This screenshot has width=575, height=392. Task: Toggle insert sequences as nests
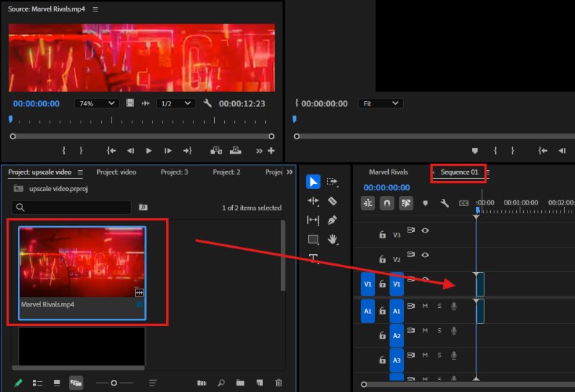tap(368, 203)
